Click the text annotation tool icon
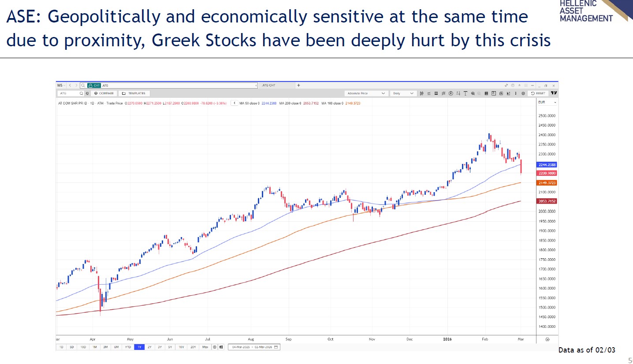 click(465, 93)
